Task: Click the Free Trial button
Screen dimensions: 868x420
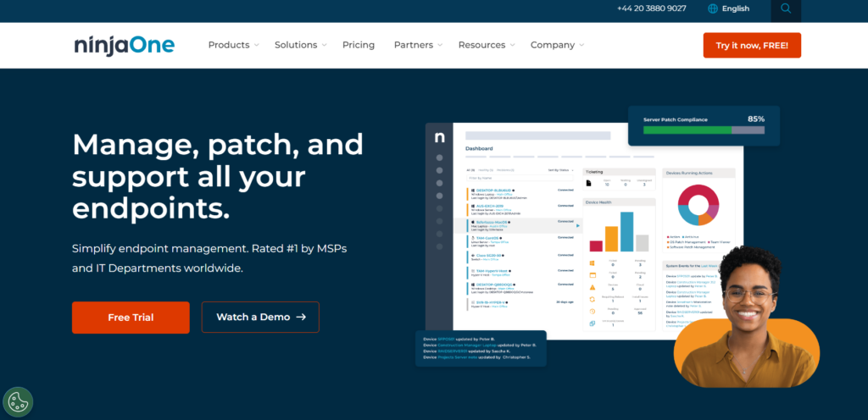Action: (131, 318)
